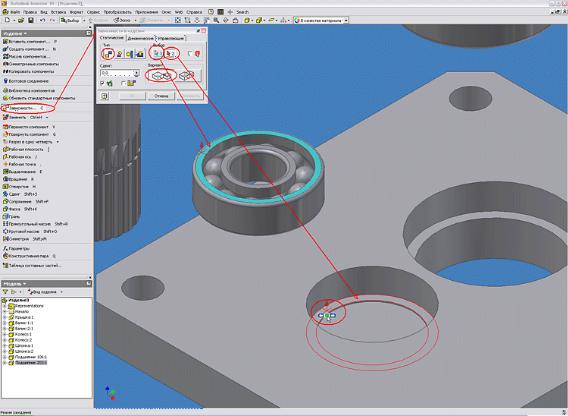The width and height of the screenshot is (568, 416).
Task: Open Вставить компонент in the panel
Action: (29, 42)
